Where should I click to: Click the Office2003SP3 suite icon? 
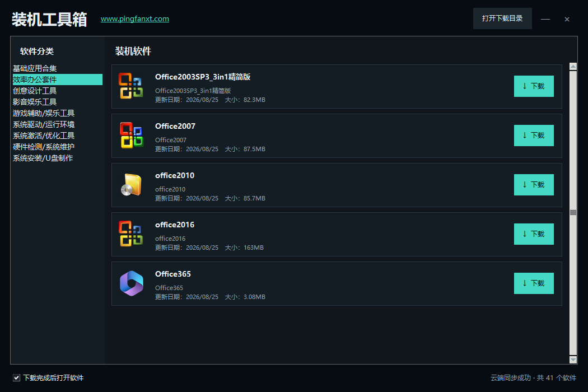[x=131, y=86]
